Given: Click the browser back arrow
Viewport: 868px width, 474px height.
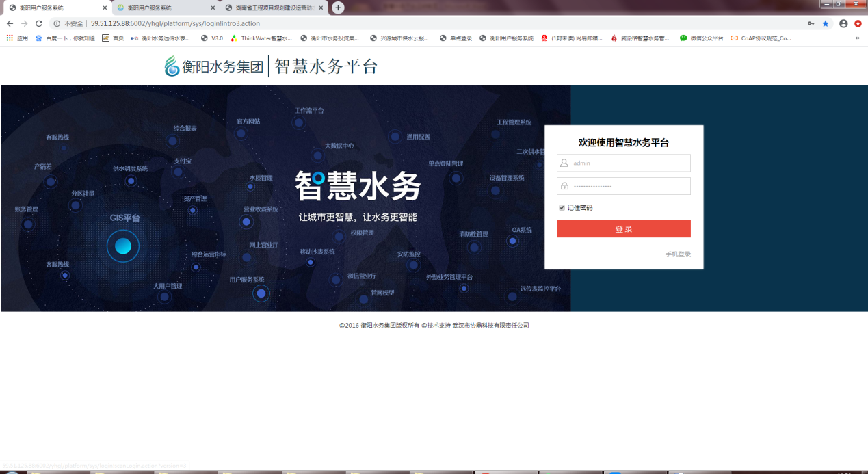Looking at the screenshot, I should (x=10, y=23).
